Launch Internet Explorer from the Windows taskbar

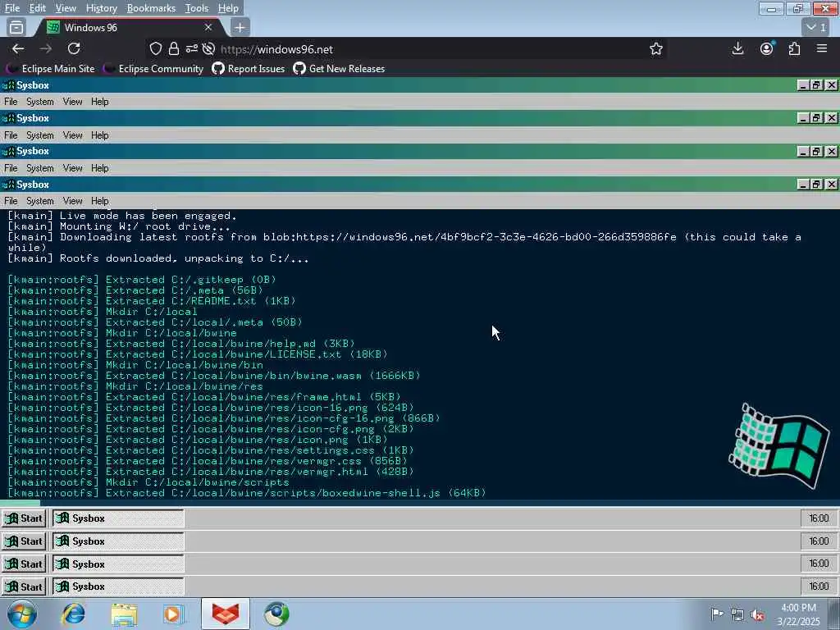[x=73, y=614]
